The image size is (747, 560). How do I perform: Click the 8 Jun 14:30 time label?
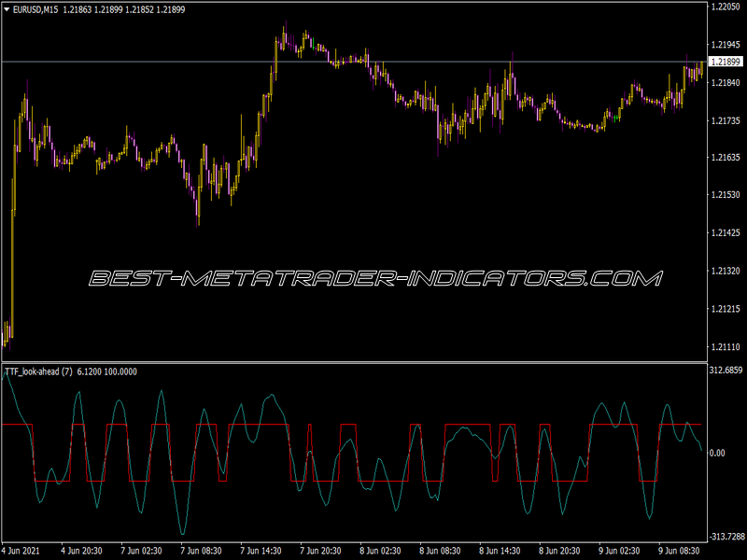click(x=500, y=551)
